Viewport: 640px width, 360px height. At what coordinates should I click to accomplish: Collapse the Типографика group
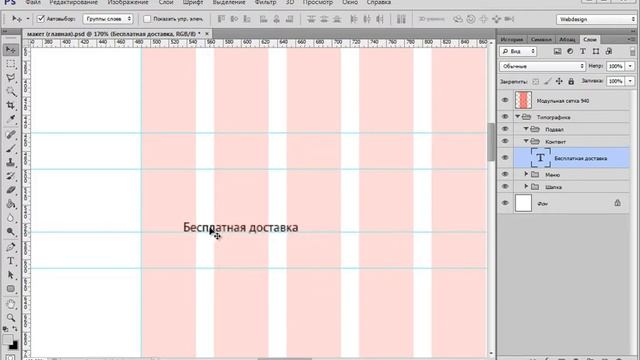tap(518, 117)
